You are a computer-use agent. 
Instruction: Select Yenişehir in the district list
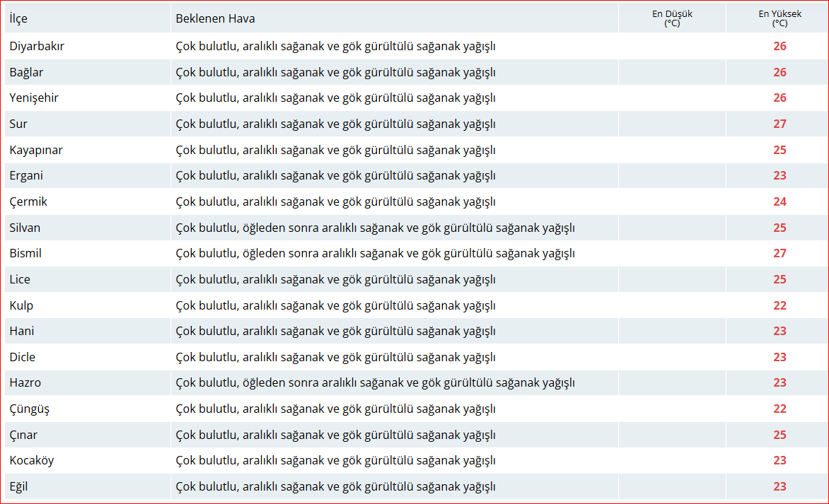pyautogui.click(x=34, y=98)
